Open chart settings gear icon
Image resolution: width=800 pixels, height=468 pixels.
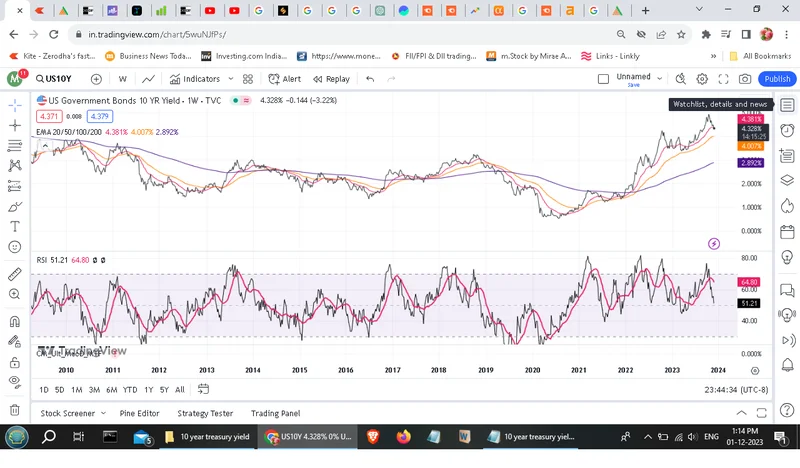tap(702, 79)
